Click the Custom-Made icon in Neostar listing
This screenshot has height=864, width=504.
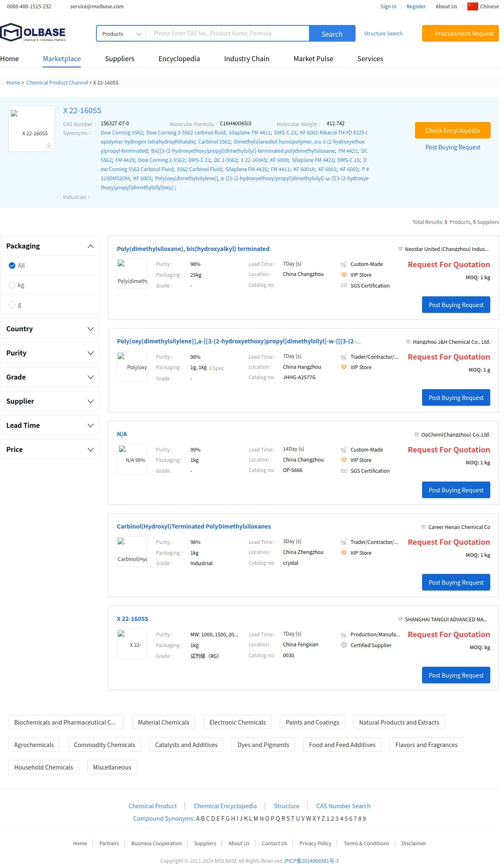tap(344, 264)
